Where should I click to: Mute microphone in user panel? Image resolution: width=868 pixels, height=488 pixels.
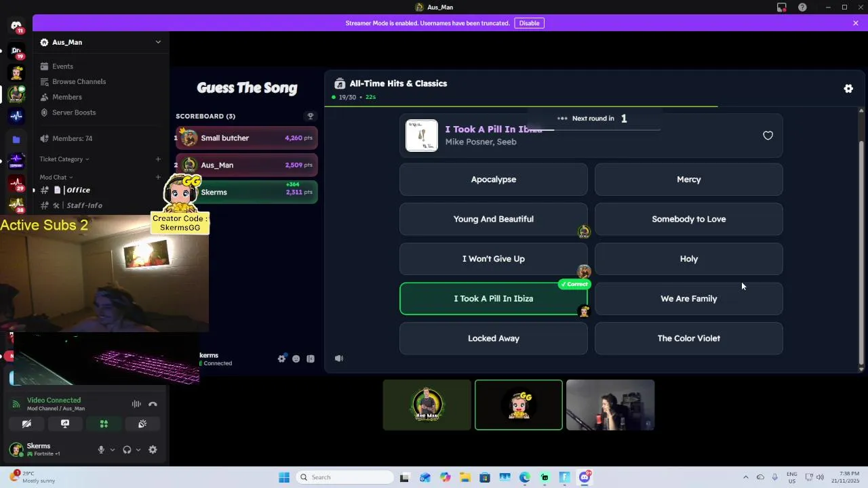point(101,449)
